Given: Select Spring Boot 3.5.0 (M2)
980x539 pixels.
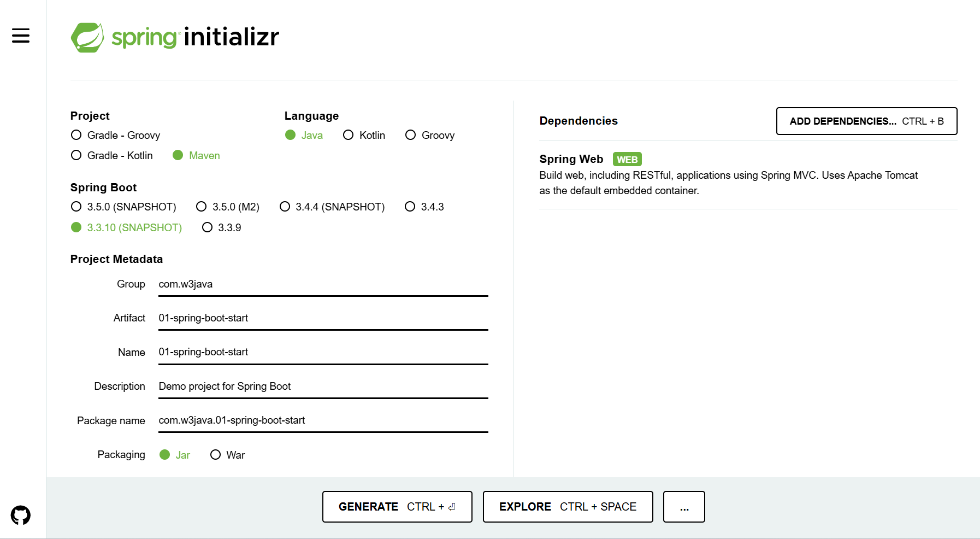Looking at the screenshot, I should pos(228,207).
